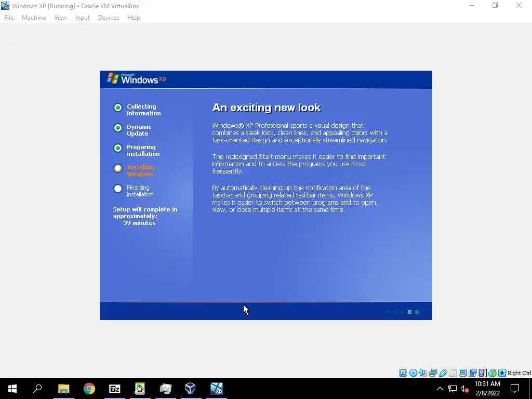Close the VirtualBox VM window

[519, 6]
